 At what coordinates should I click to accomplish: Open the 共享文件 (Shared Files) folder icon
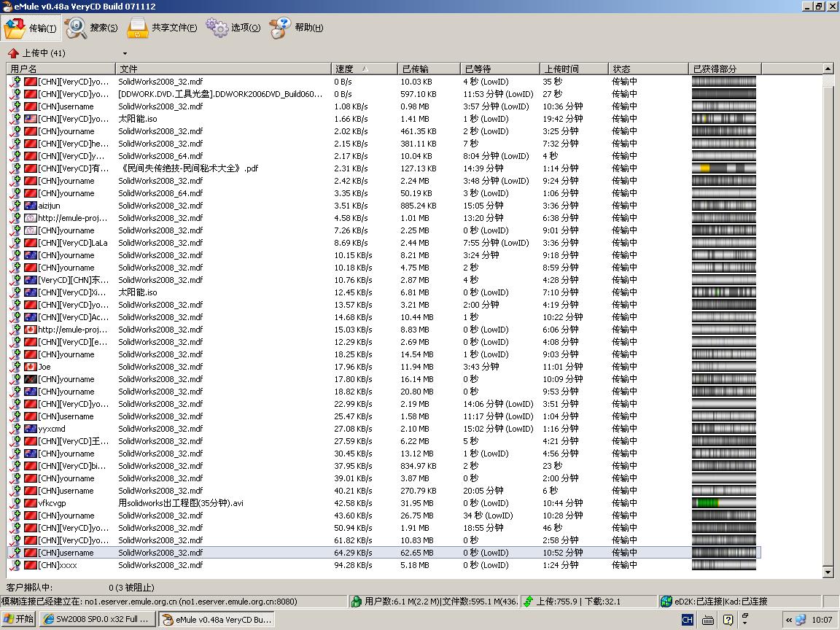coord(138,28)
